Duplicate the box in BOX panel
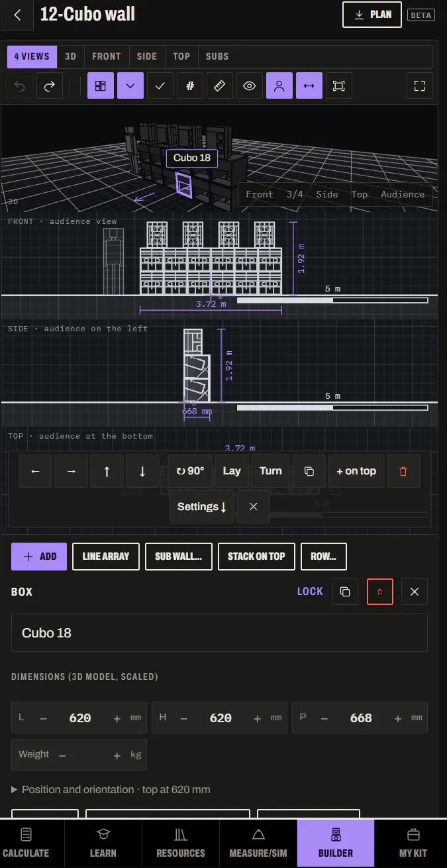 coord(345,592)
